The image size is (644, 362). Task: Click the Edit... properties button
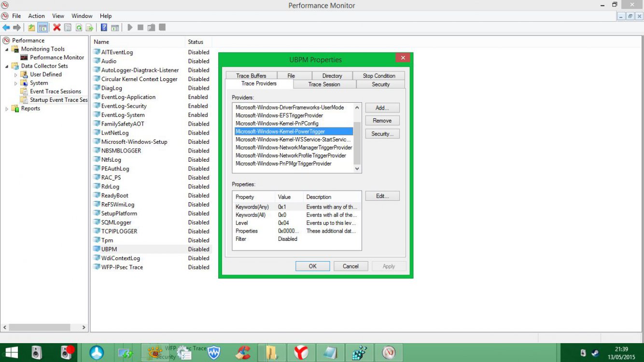pos(382,196)
